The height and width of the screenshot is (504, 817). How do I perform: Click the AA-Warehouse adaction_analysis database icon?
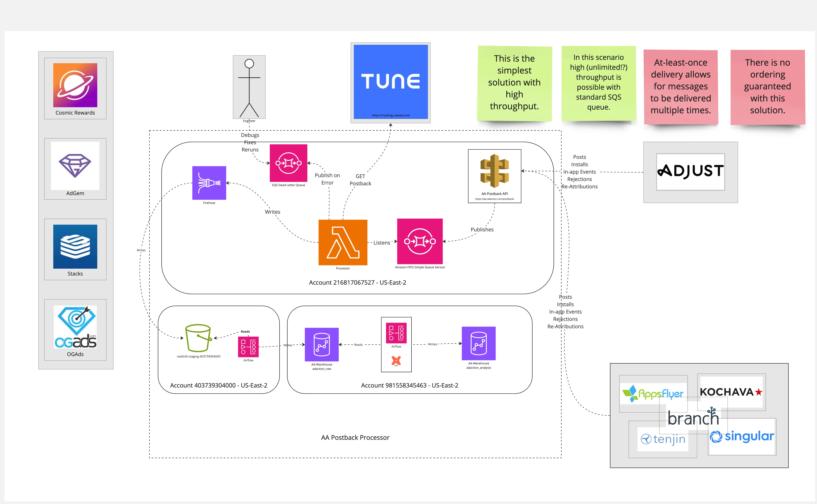tap(478, 343)
